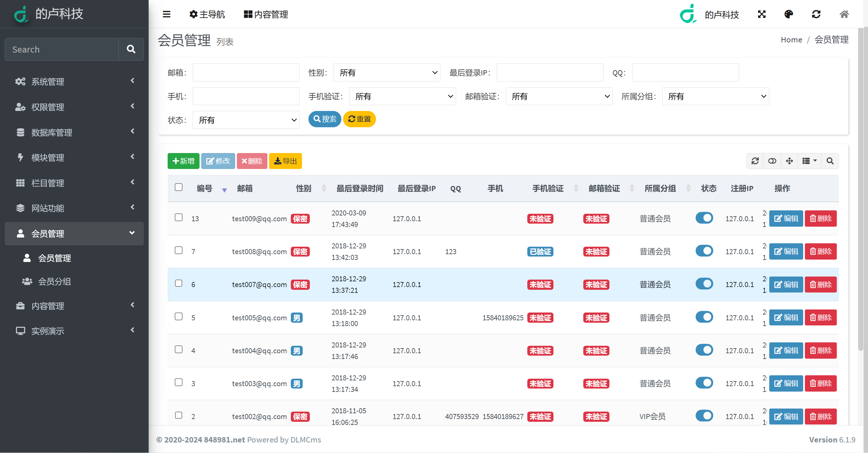Click the green 新增 button

click(183, 161)
